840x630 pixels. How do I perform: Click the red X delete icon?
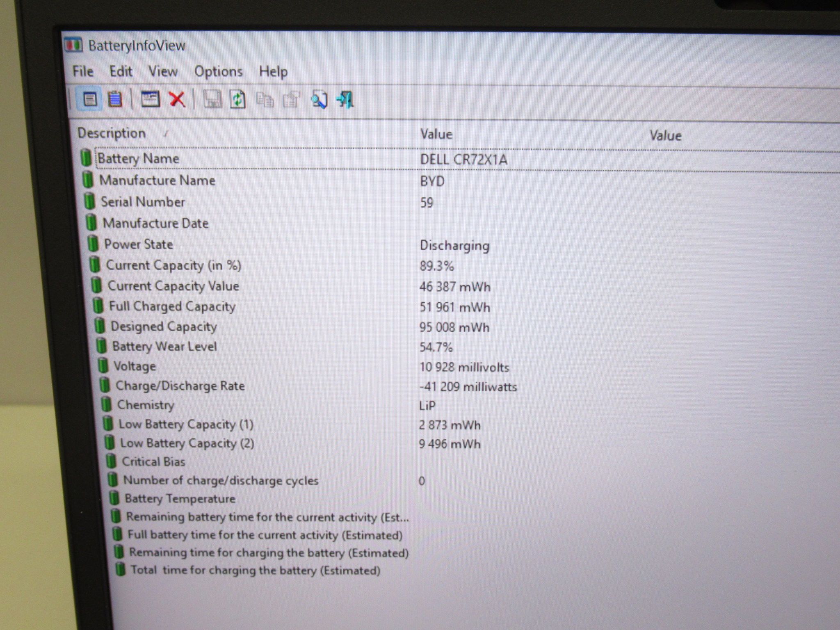tap(177, 99)
